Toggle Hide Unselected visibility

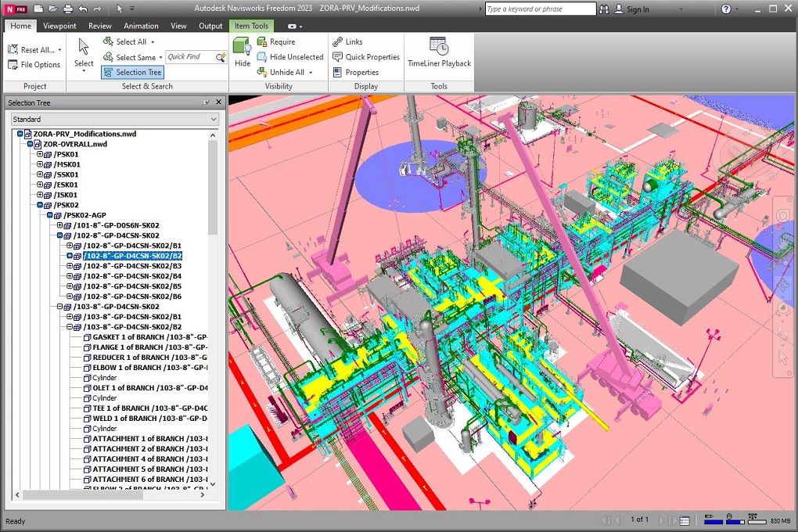290,56
